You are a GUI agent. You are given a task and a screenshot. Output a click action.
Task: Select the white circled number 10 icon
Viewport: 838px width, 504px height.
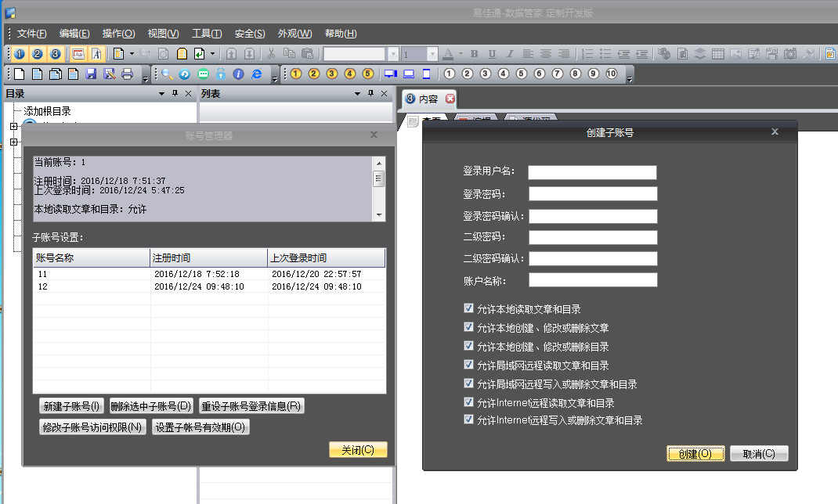pos(611,74)
